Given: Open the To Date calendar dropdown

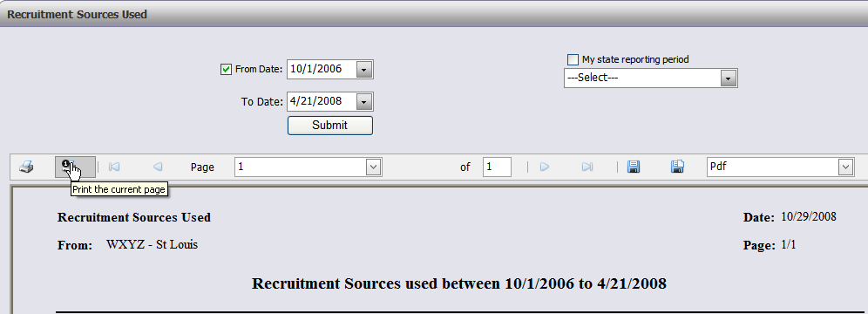Looking at the screenshot, I should coord(363,102).
